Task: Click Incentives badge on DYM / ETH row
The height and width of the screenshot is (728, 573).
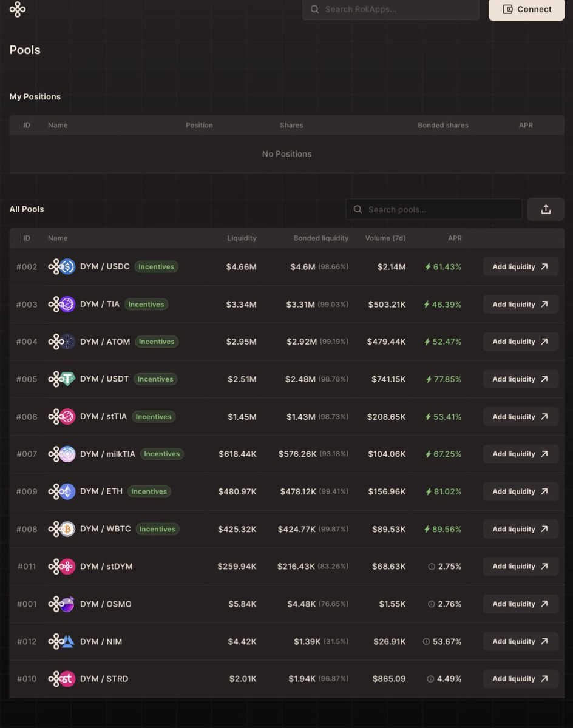Action: pyautogui.click(x=149, y=491)
